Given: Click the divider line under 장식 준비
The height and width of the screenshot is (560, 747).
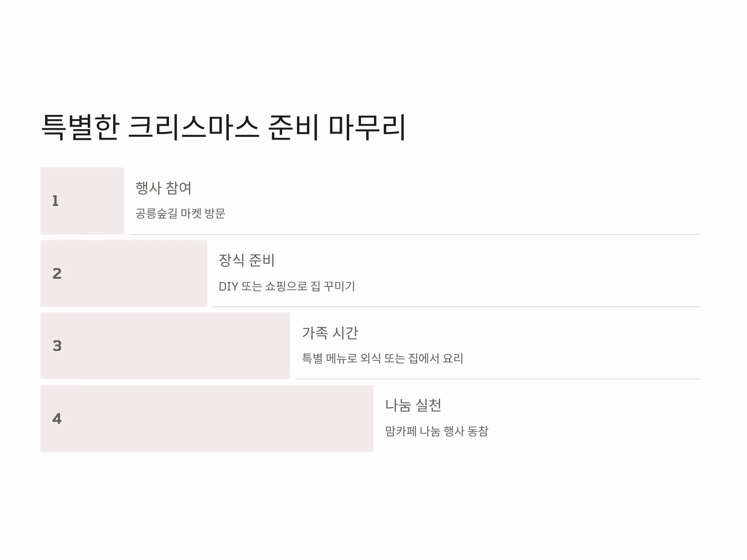Looking at the screenshot, I should (457, 307).
